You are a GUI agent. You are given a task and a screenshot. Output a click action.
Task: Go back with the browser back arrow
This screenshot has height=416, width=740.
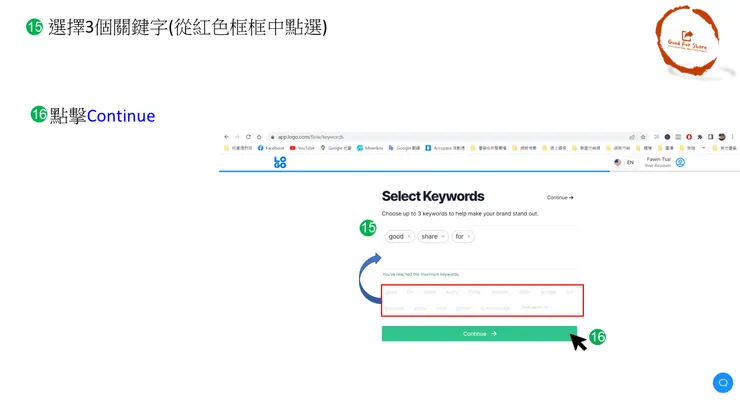coord(227,137)
